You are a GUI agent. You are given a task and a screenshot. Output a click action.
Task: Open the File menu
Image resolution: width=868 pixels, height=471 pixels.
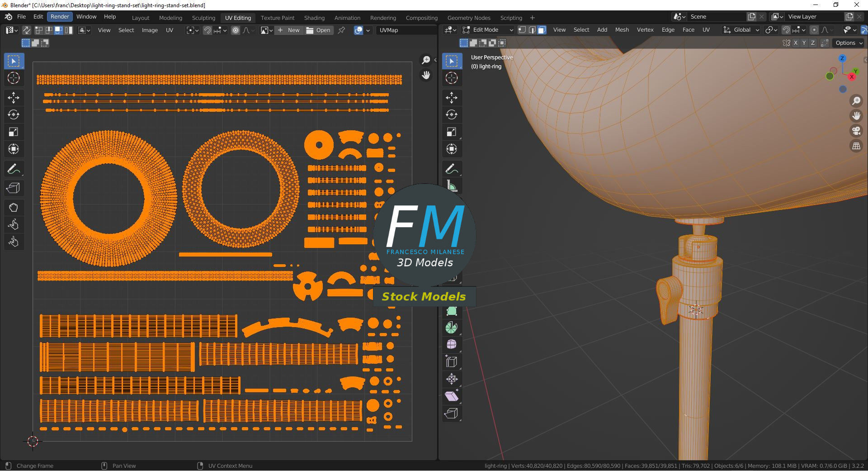pyautogui.click(x=21, y=17)
